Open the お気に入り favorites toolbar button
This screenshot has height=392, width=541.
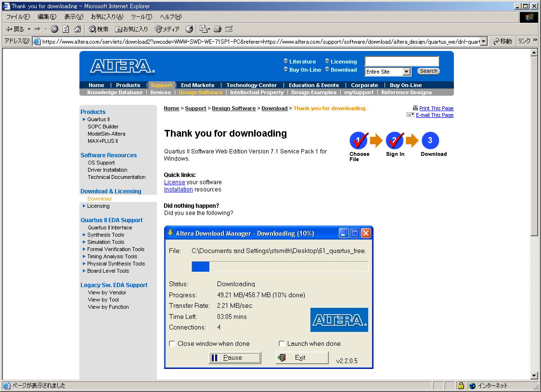[x=131, y=29]
